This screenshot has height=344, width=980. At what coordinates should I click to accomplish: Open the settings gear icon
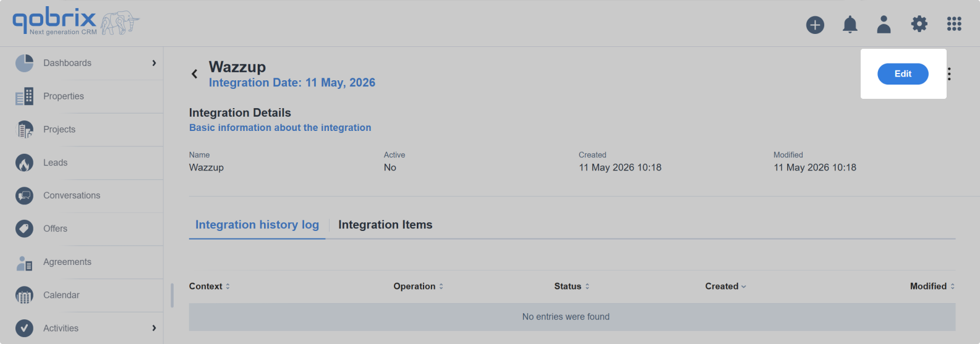tap(919, 24)
